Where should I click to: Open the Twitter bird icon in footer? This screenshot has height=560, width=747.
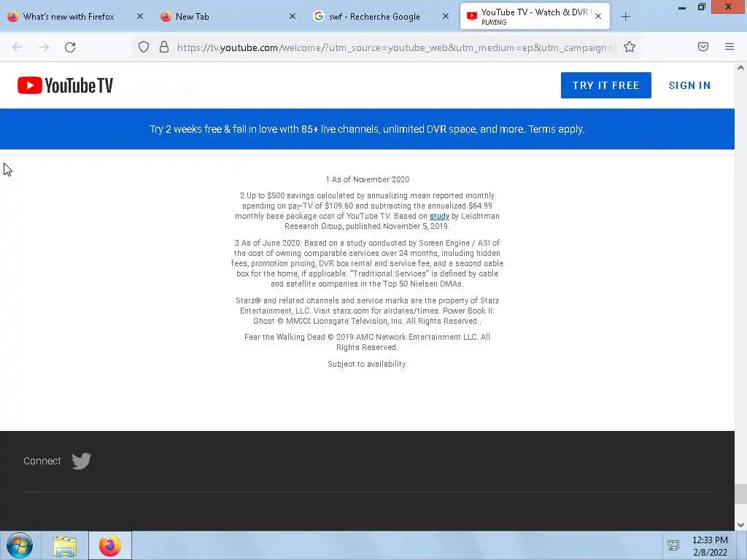coord(82,461)
